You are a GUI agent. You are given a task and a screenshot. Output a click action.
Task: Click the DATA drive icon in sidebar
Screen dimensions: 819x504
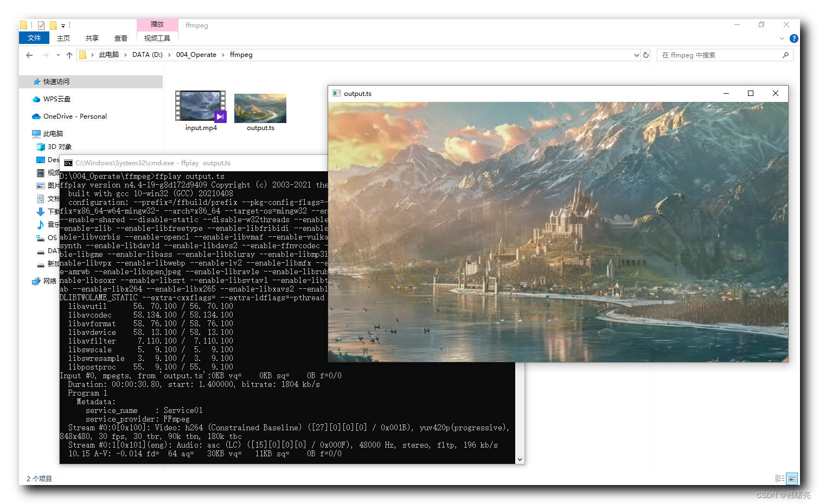(x=40, y=251)
